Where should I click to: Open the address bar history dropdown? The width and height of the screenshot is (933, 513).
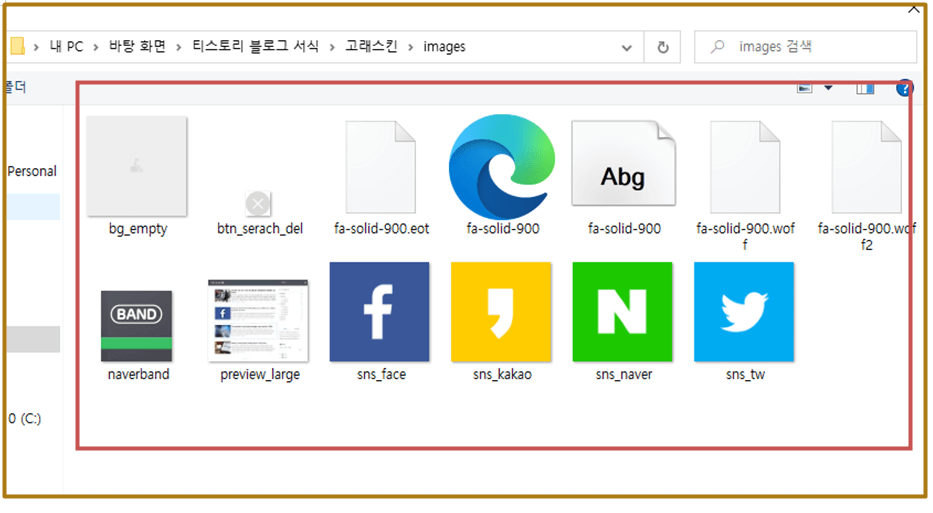tap(627, 48)
